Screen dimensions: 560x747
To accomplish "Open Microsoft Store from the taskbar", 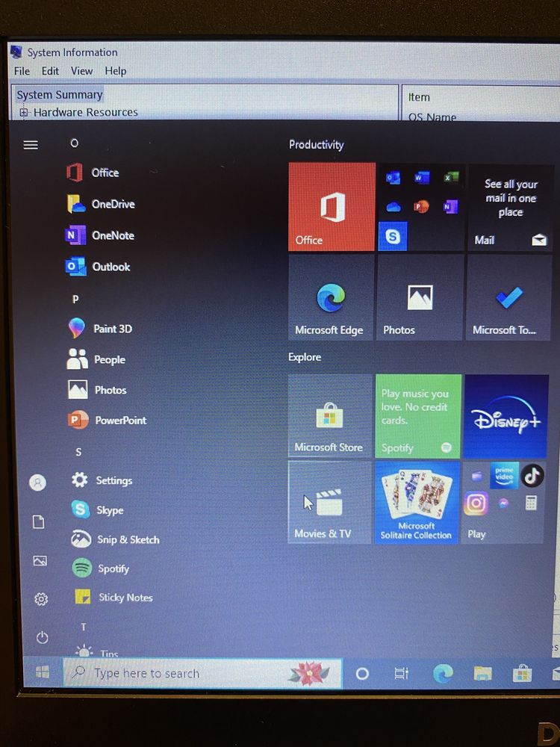I will [522, 674].
